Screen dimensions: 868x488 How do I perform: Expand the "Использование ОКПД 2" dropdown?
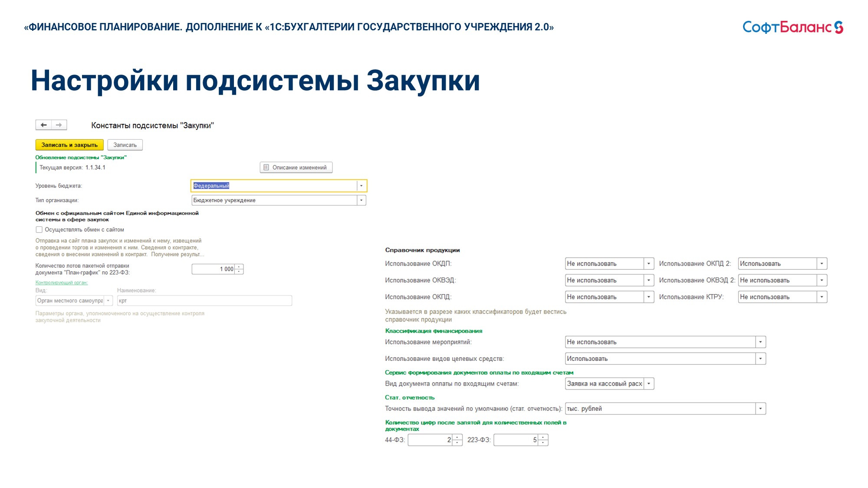point(822,264)
